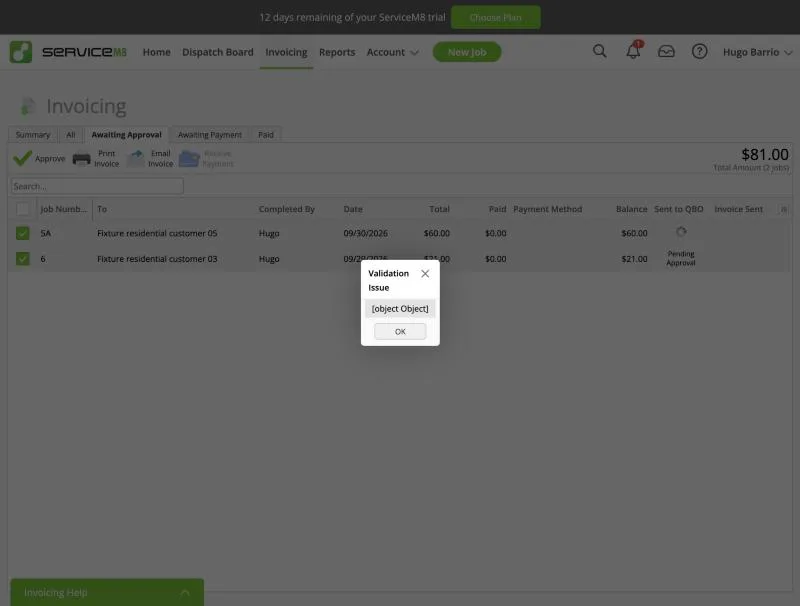Close the Validation Issue dialog with X
Screen dimensions: 800x606
click(425, 274)
